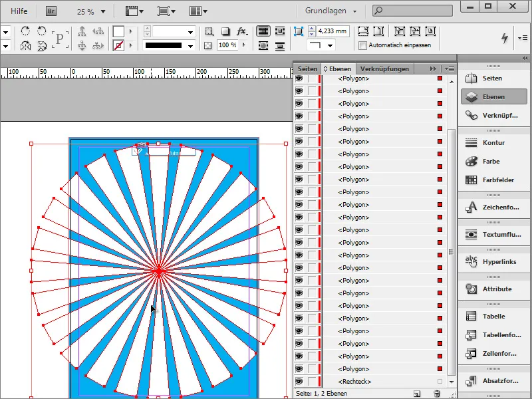Open the Hyperlinks panel in the dock
532x399 pixels.
pos(492,262)
